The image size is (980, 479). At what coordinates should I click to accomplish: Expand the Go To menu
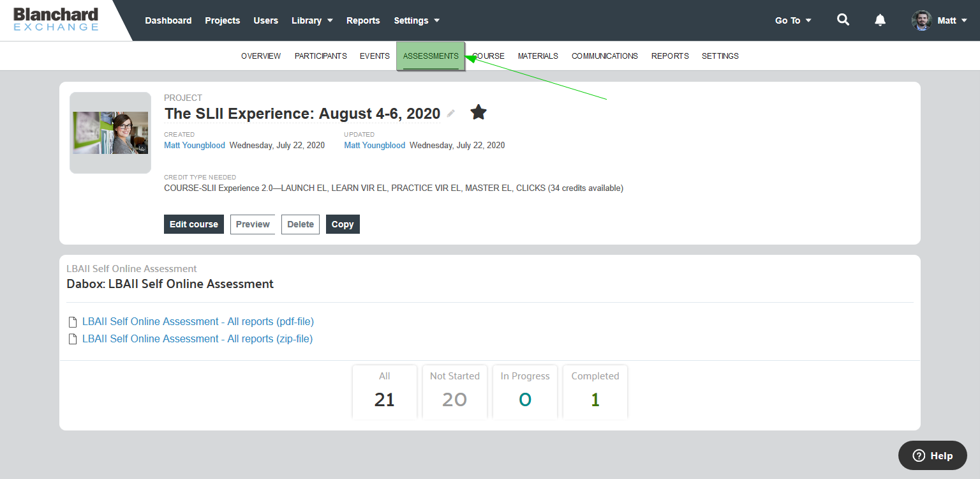(793, 20)
